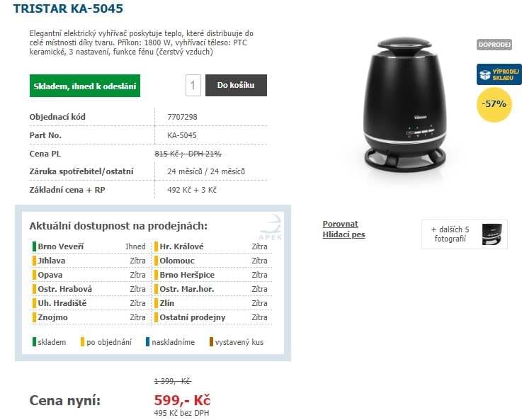
Task: Click the Cena nyní label
Action: point(65,400)
